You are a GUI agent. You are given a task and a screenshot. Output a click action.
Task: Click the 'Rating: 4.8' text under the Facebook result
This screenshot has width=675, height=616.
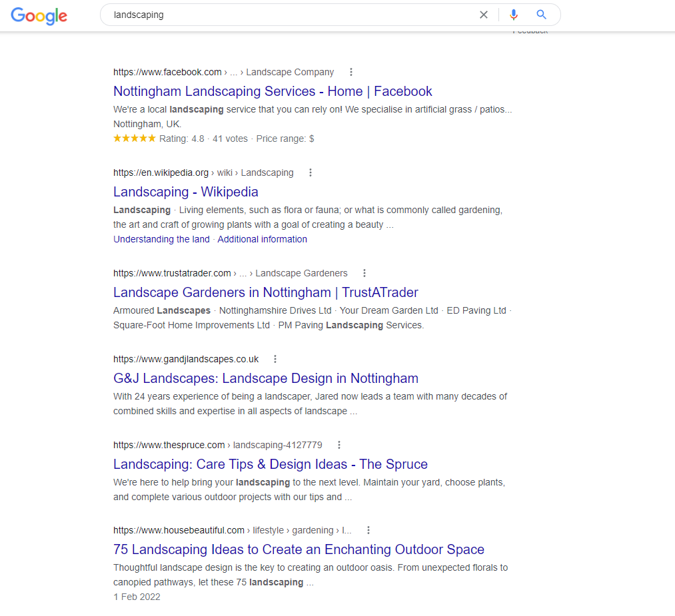pos(182,139)
